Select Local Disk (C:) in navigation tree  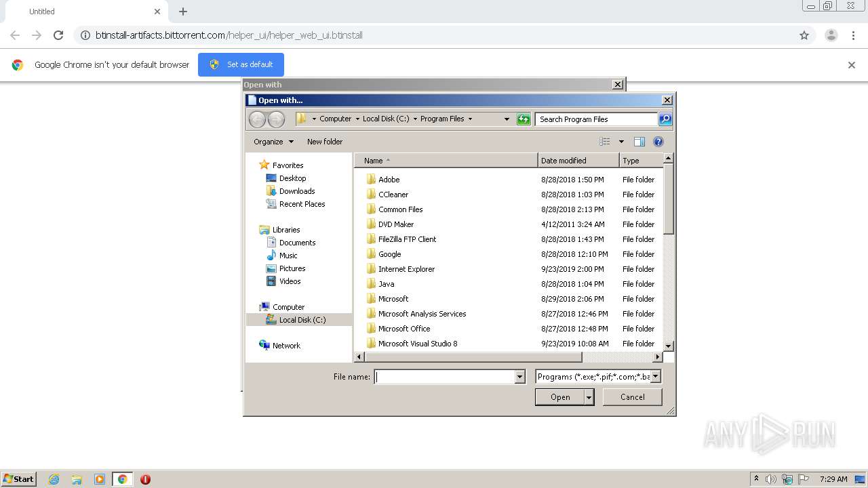298,320
